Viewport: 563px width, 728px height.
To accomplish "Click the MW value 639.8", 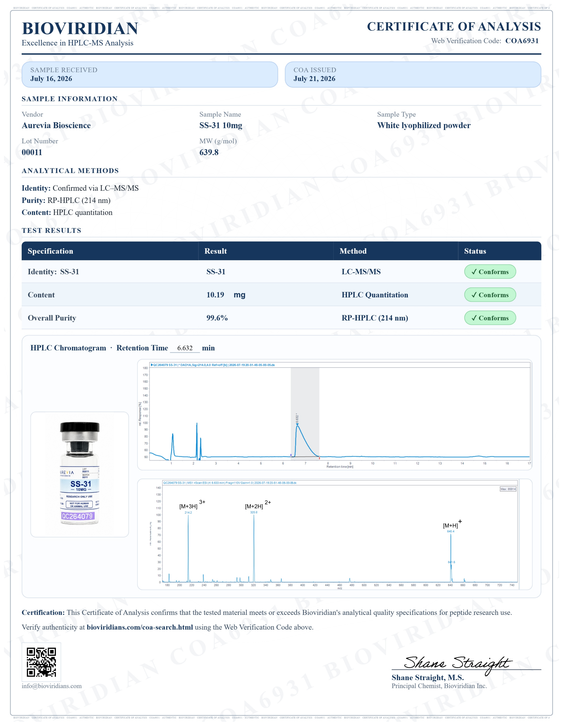I will [x=209, y=152].
